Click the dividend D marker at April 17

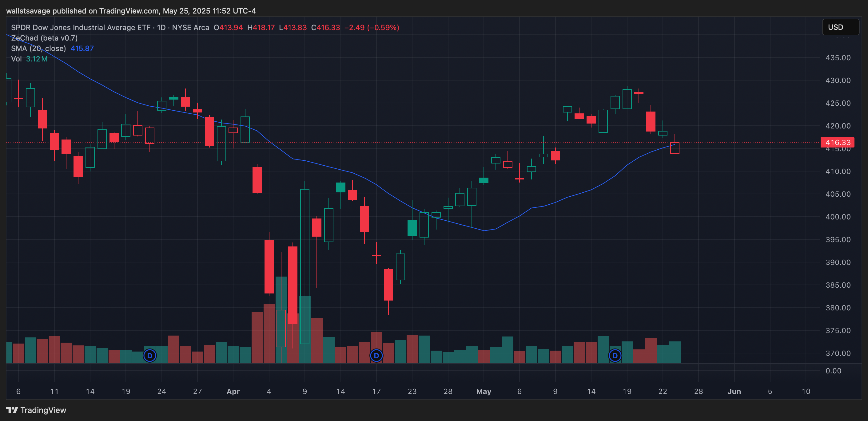pos(376,355)
